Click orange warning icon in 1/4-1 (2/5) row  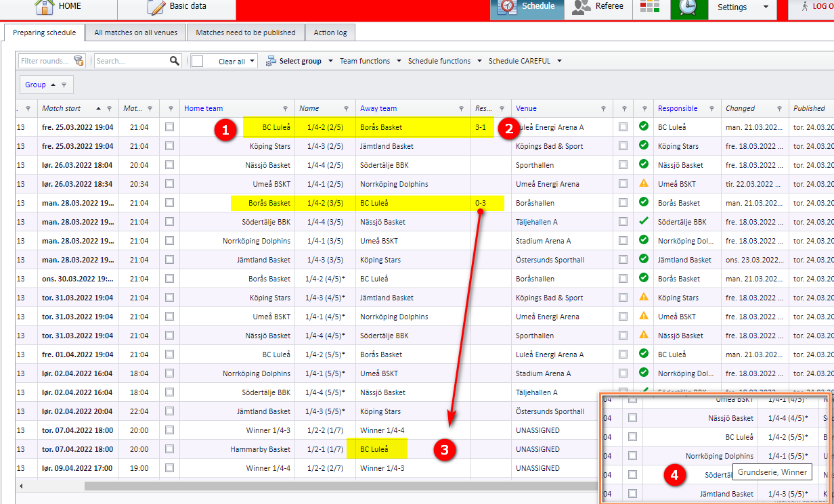pos(644,183)
